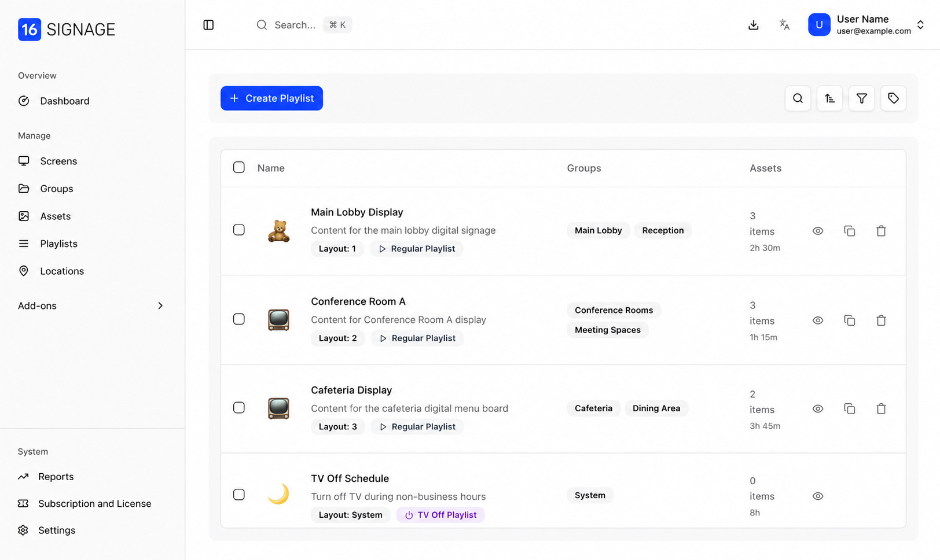Viewport: 940px width, 560px height.
Task: Click the Cafeteria Display TV thumbnail
Action: [x=278, y=408]
